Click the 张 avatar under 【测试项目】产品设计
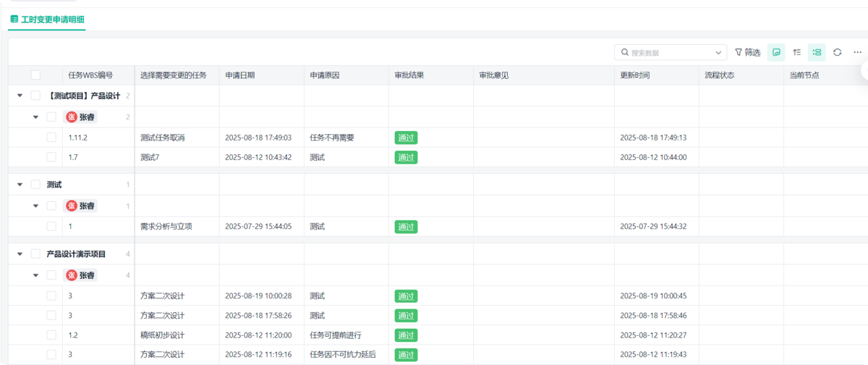868x365 pixels. 71,117
